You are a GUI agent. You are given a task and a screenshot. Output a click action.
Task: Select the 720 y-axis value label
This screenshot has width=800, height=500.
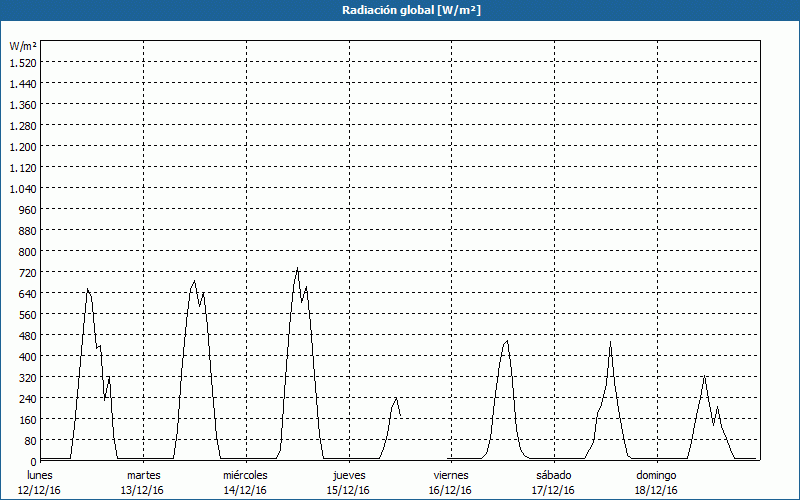[x=22, y=272]
